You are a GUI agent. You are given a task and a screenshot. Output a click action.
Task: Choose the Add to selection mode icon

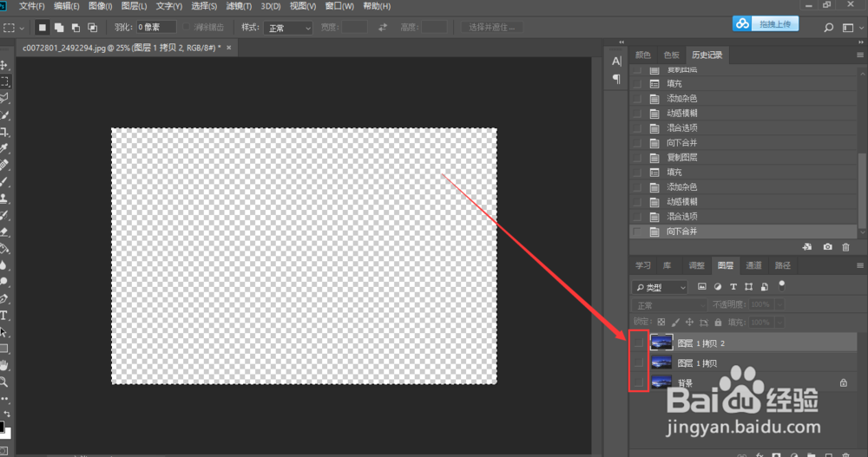(x=59, y=27)
